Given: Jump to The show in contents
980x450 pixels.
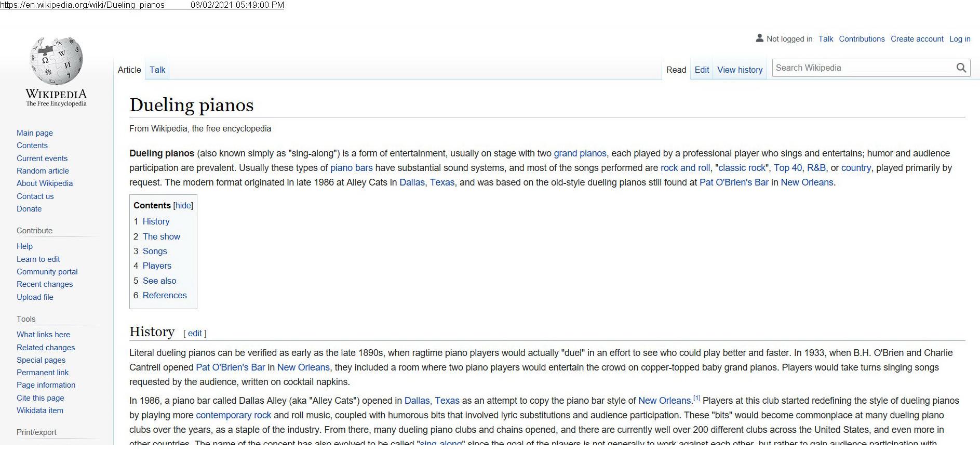Looking at the screenshot, I should tap(161, 236).
